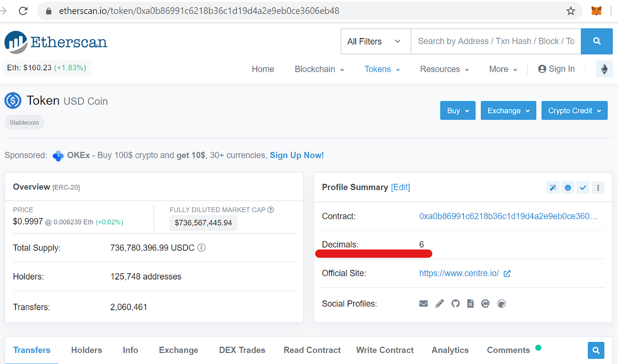Open the GitHub social profile icon
Screen dimensions: 618x364
point(455,303)
